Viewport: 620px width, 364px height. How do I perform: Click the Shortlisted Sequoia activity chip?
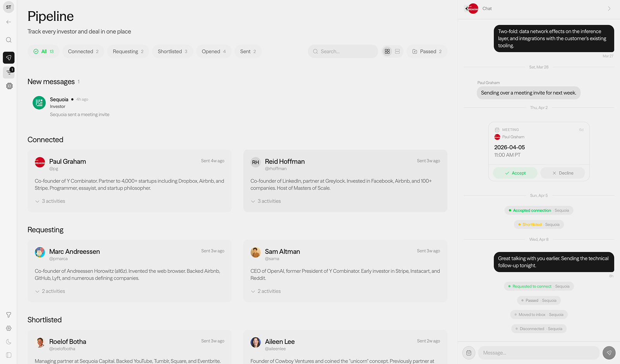pos(539,225)
